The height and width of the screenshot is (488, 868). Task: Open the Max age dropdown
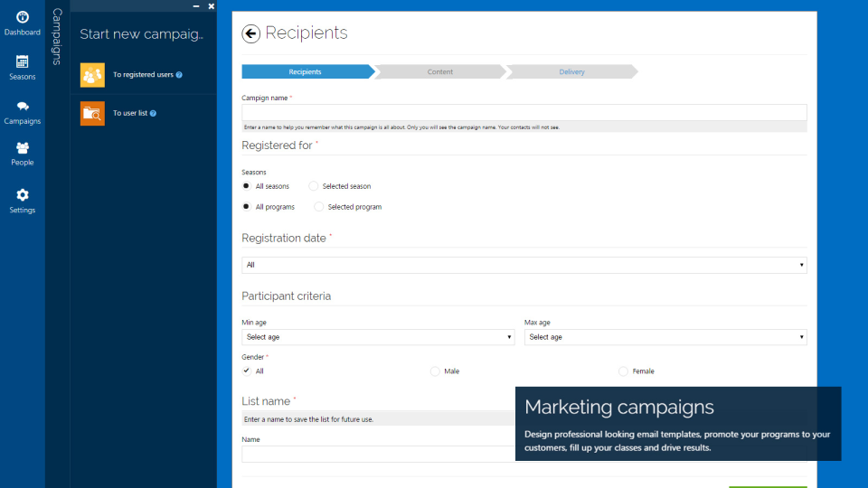tap(665, 337)
